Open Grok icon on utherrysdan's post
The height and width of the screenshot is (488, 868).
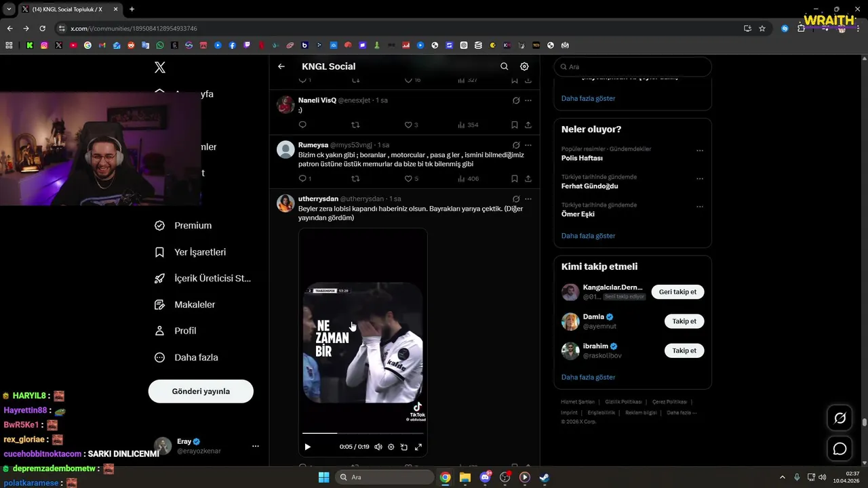click(x=516, y=199)
